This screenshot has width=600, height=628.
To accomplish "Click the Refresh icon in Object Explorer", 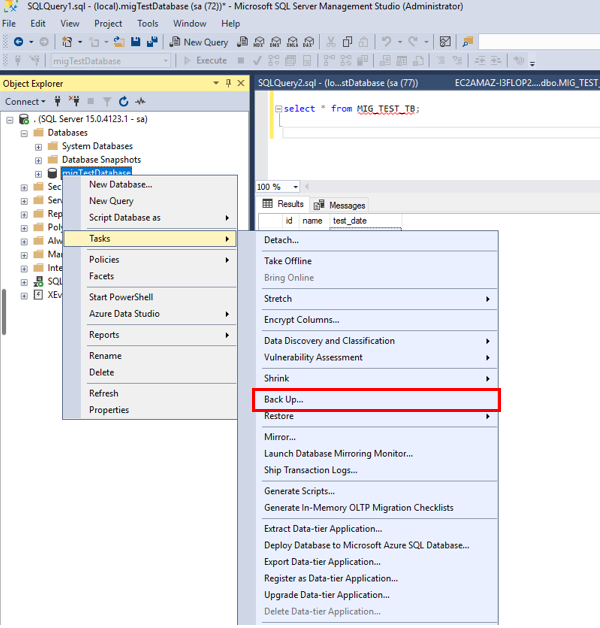I will tap(123, 101).
